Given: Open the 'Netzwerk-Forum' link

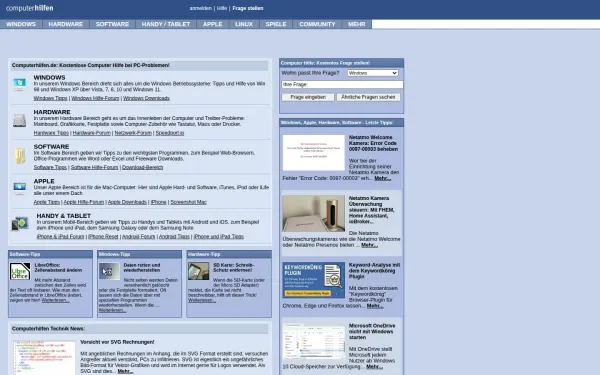Looking at the screenshot, I should [x=133, y=133].
